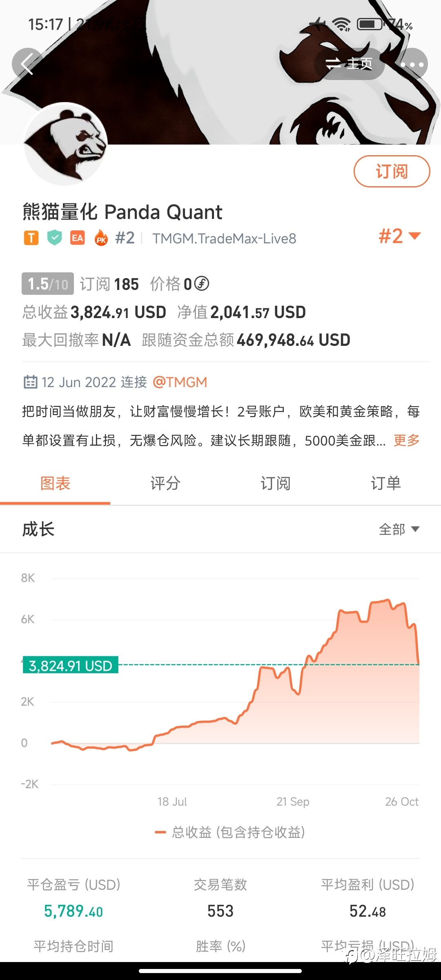Tap the PK flame badge icon
The image size is (441, 980).
[x=101, y=238]
